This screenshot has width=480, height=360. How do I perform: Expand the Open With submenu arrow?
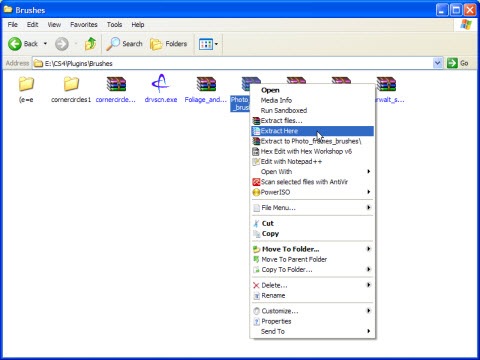click(369, 172)
